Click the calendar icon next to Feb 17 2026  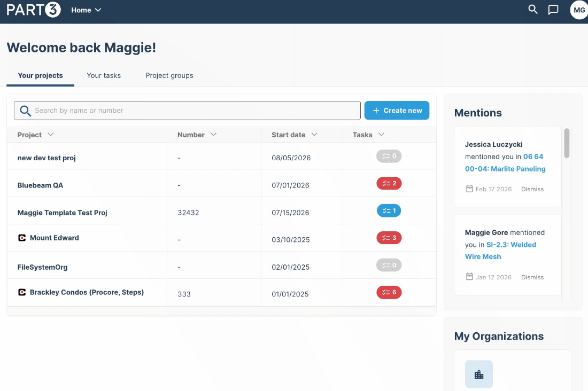click(469, 189)
